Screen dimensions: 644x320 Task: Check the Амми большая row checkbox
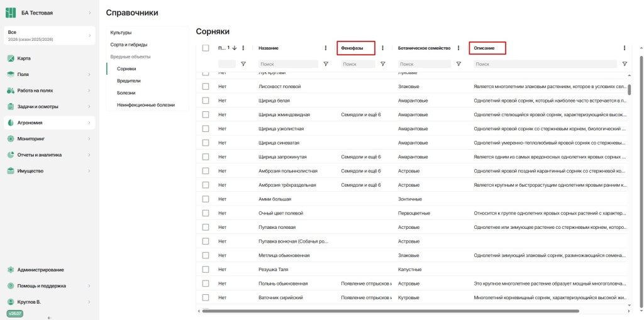tap(206, 199)
